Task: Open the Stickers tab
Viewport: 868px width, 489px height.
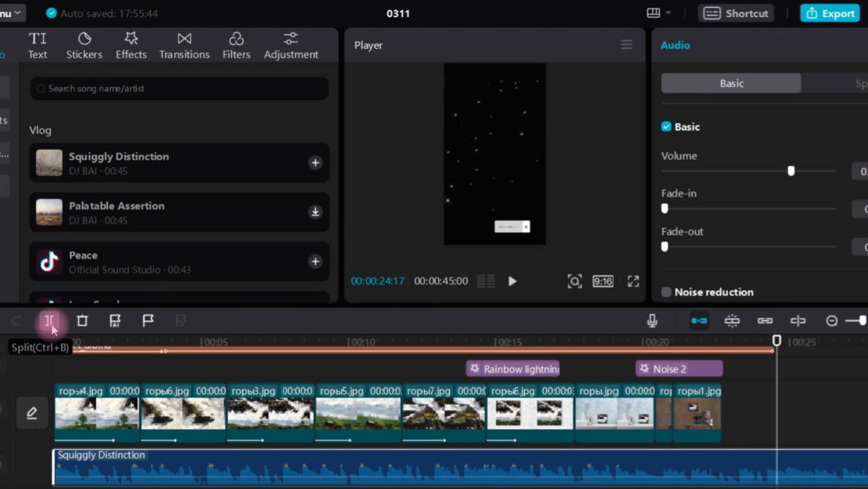Action: click(x=84, y=46)
